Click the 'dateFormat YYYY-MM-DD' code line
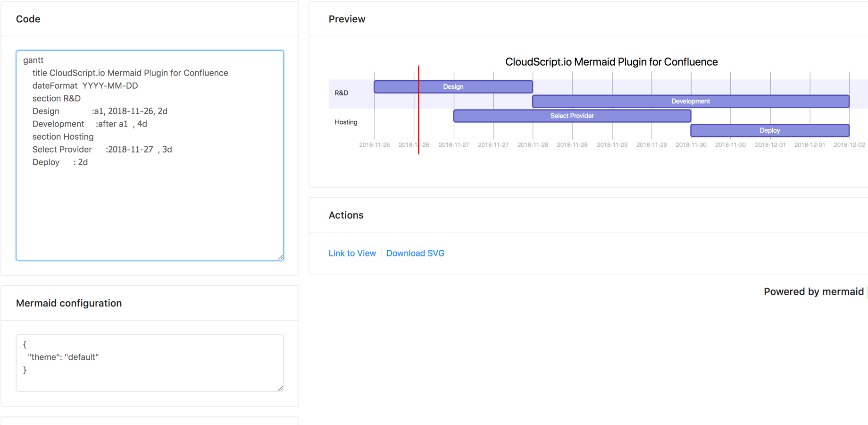The height and width of the screenshot is (425, 868). point(85,85)
